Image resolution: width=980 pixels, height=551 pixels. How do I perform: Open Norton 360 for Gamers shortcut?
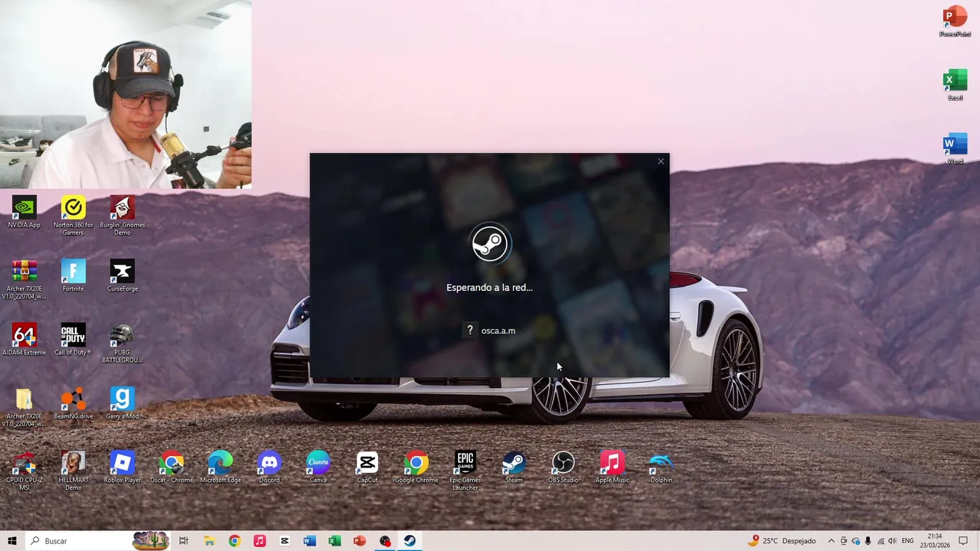coord(73,215)
